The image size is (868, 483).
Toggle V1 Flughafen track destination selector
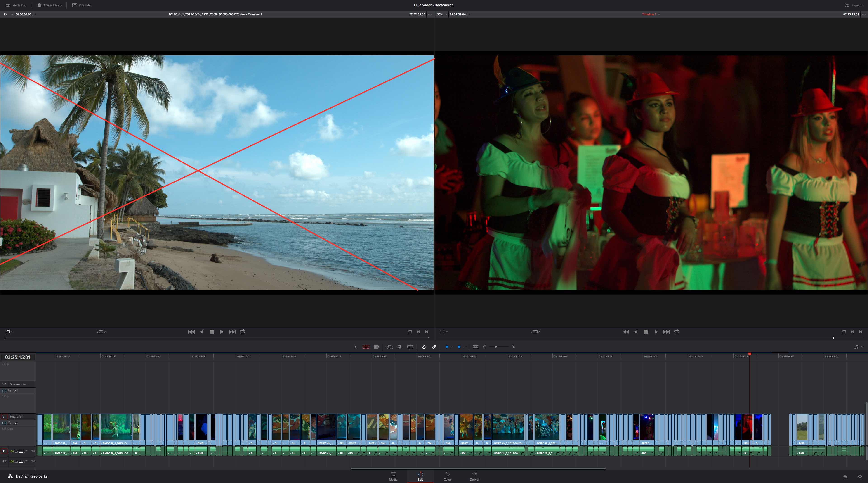click(4, 416)
